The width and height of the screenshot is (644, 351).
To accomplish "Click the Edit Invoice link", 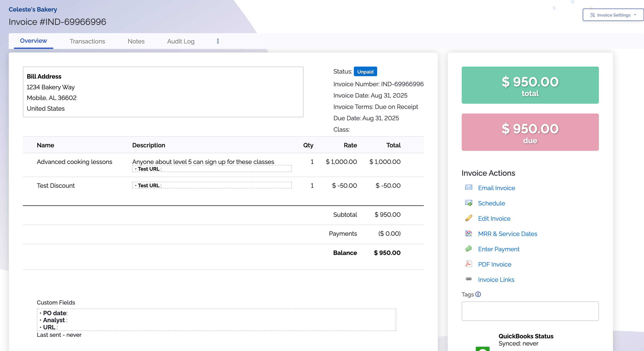I will coord(494,219).
